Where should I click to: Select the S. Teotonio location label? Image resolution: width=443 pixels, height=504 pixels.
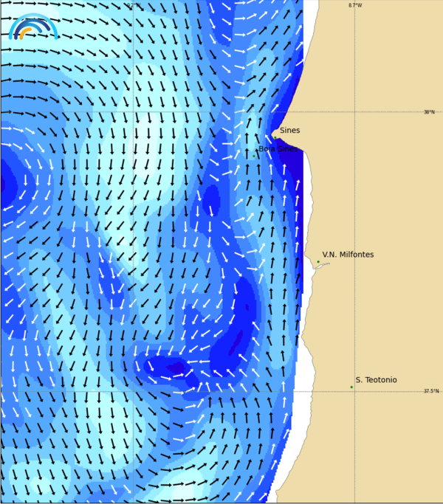coord(376,380)
